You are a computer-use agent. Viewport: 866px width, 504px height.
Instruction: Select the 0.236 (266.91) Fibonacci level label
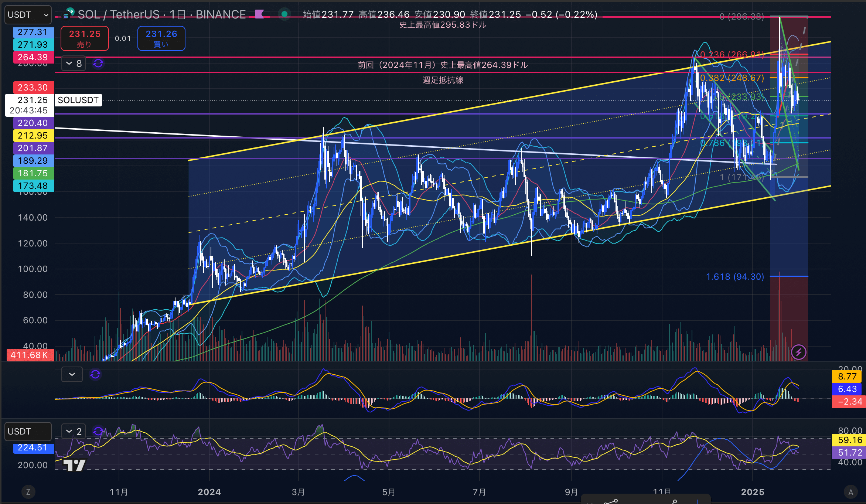tap(732, 55)
